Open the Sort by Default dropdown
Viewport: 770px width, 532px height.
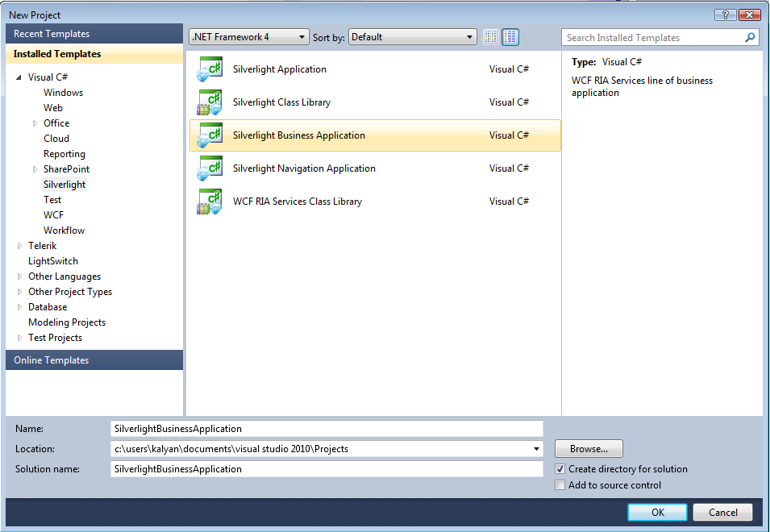coord(413,37)
